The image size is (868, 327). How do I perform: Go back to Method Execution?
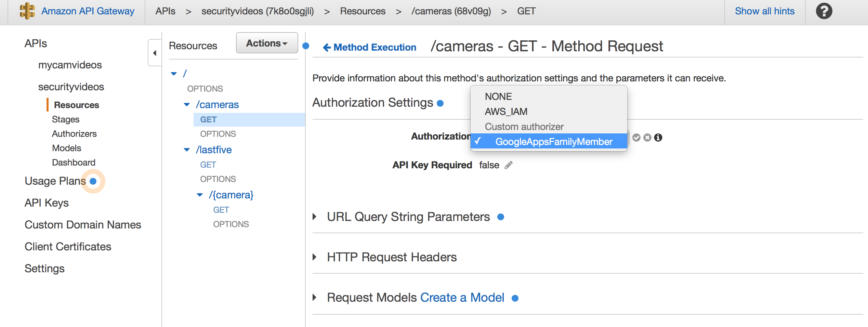[x=369, y=47]
